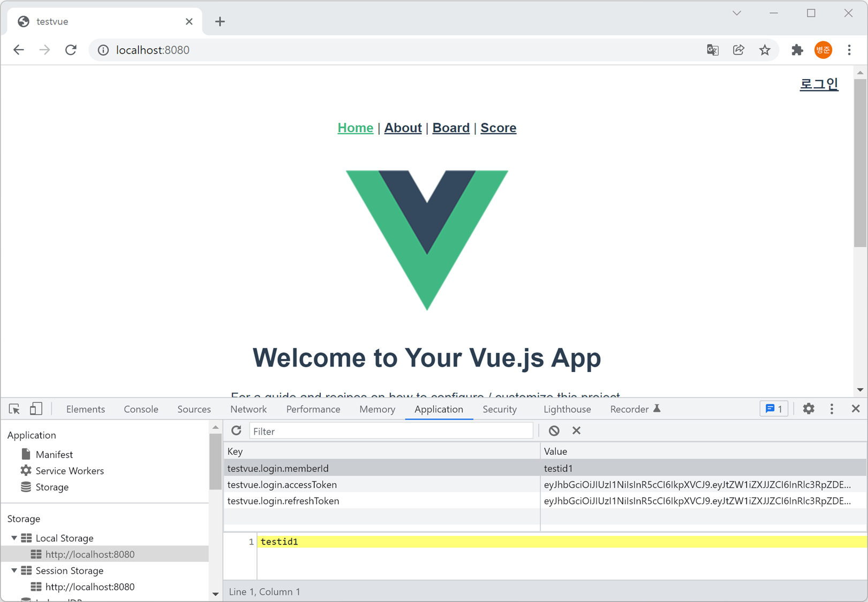
Task: Open the Extensions puzzle icon
Action: (x=797, y=50)
